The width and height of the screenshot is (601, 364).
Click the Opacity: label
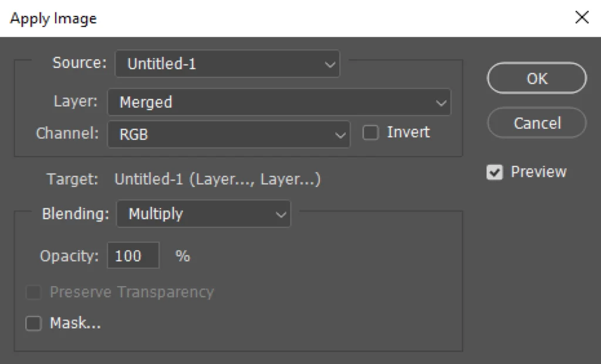(x=70, y=256)
